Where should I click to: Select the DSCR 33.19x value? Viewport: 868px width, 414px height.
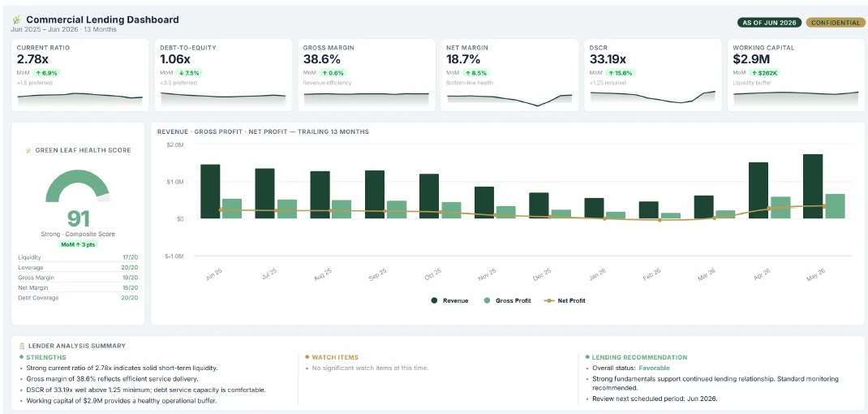(608, 59)
